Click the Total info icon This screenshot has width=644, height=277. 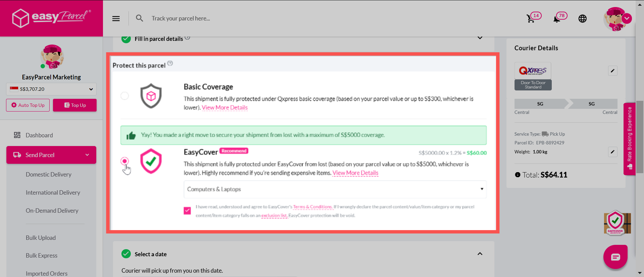(518, 175)
